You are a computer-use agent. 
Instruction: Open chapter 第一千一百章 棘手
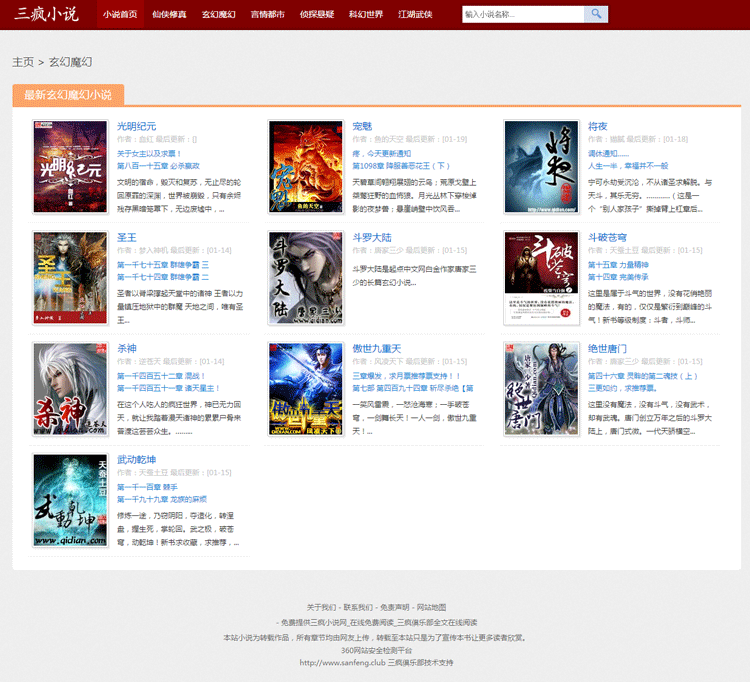[147, 487]
